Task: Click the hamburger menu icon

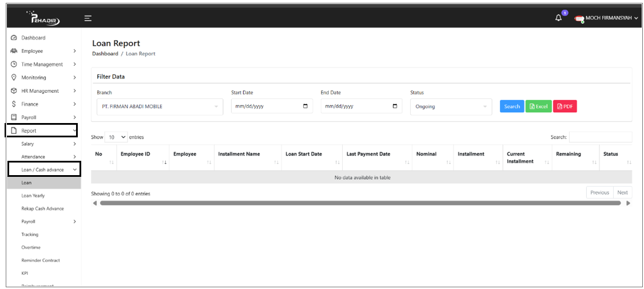Action: pos(88,18)
